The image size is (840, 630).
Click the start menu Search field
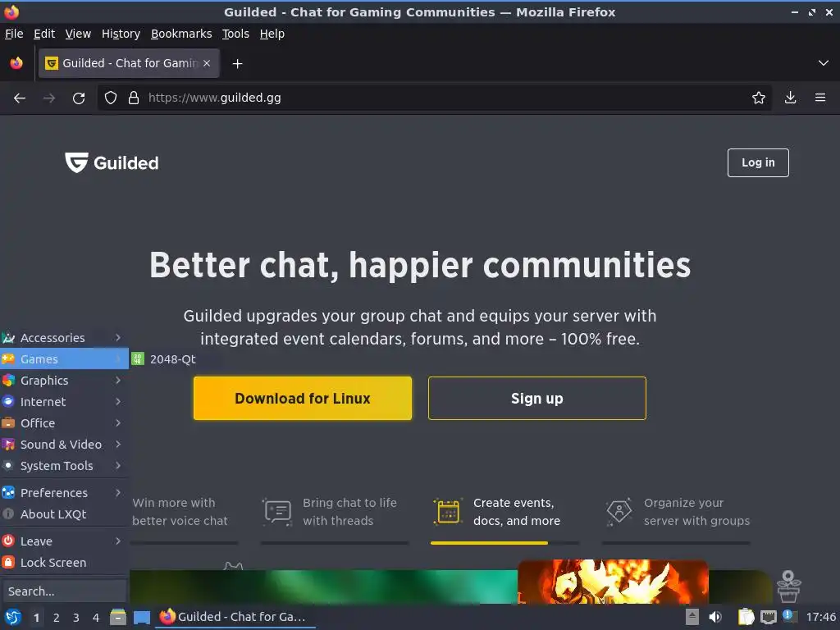click(64, 591)
